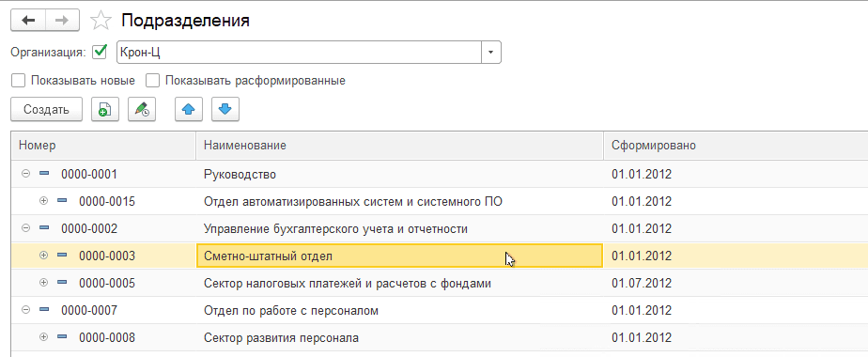Click the Создать button

point(47,109)
